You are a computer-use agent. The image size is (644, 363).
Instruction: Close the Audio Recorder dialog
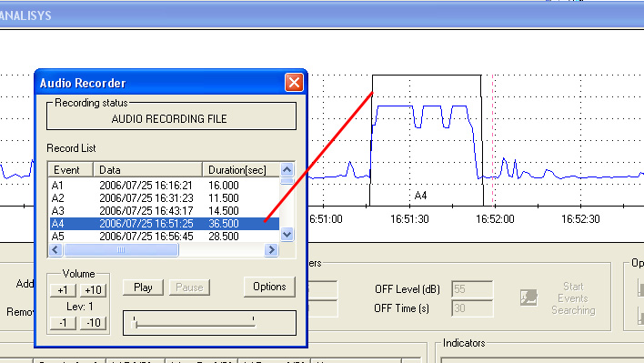point(294,83)
